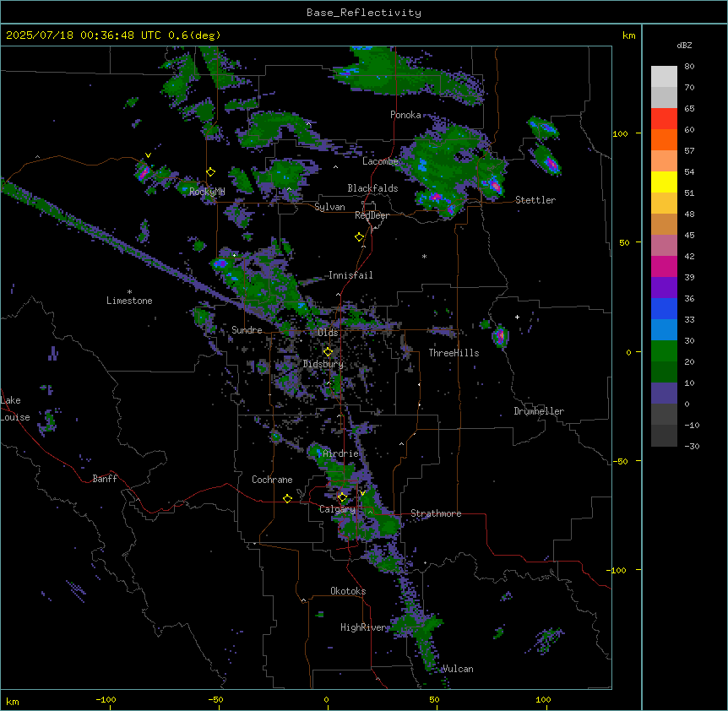Click the -50 tick label on the right axis
Image resolution: width=728 pixels, height=711 pixels.
(x=619, y=461)
